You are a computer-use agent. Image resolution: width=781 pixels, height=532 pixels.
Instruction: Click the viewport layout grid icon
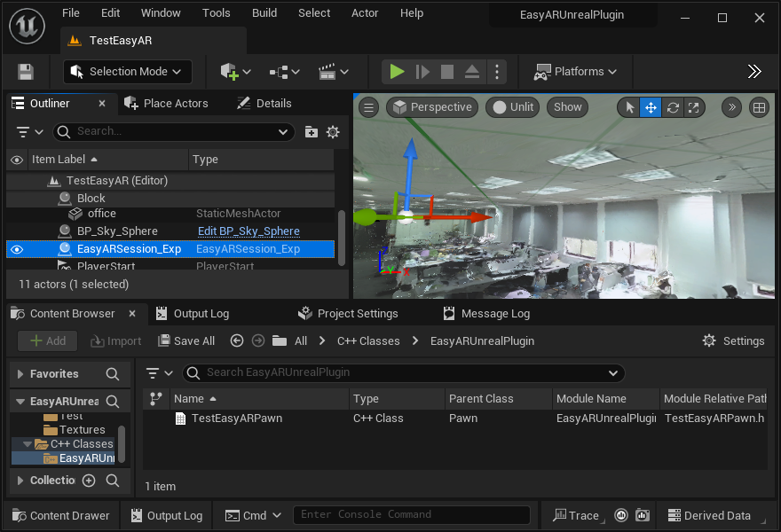click(759, 107)
